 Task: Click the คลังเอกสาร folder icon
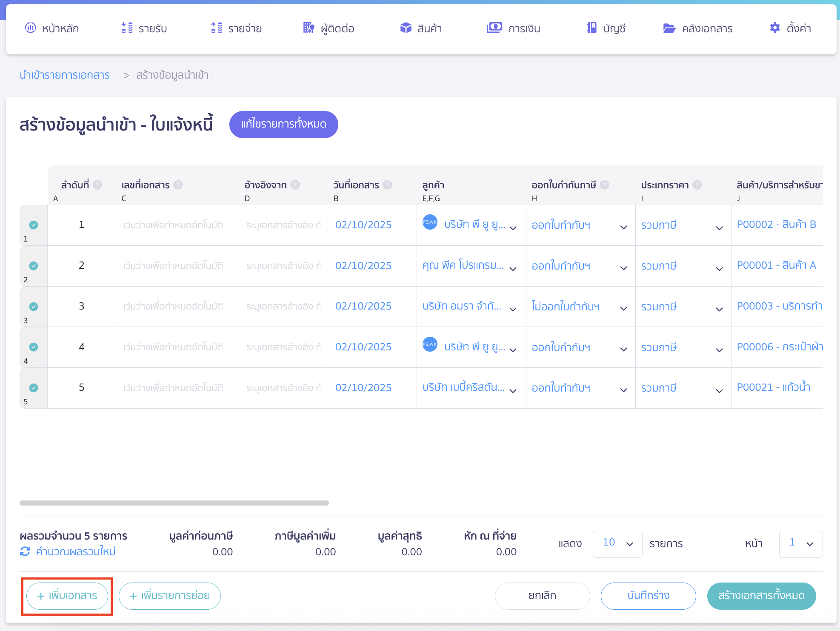(x=669, y=28)
